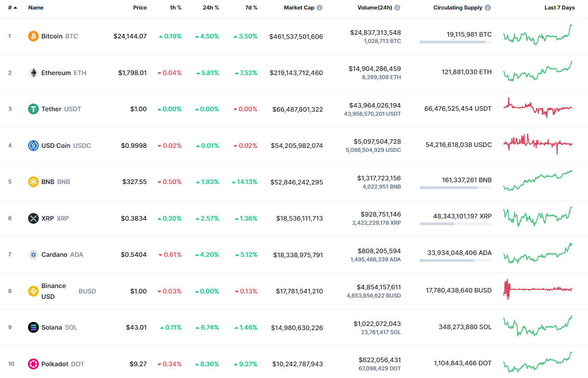Sort by the Price column header
Viewport: 588px width, 378px height.
140,7
